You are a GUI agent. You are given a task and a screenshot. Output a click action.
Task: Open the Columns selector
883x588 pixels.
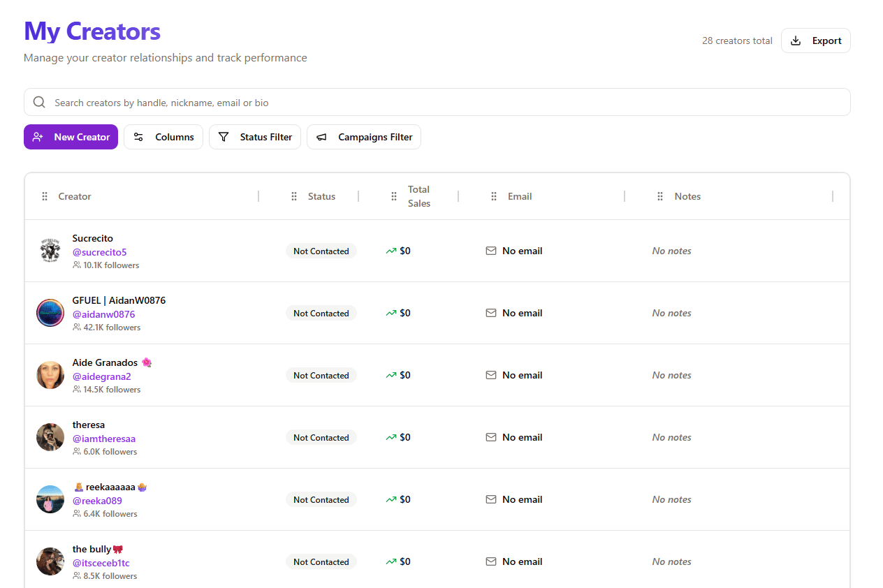(x=163, y=137)
